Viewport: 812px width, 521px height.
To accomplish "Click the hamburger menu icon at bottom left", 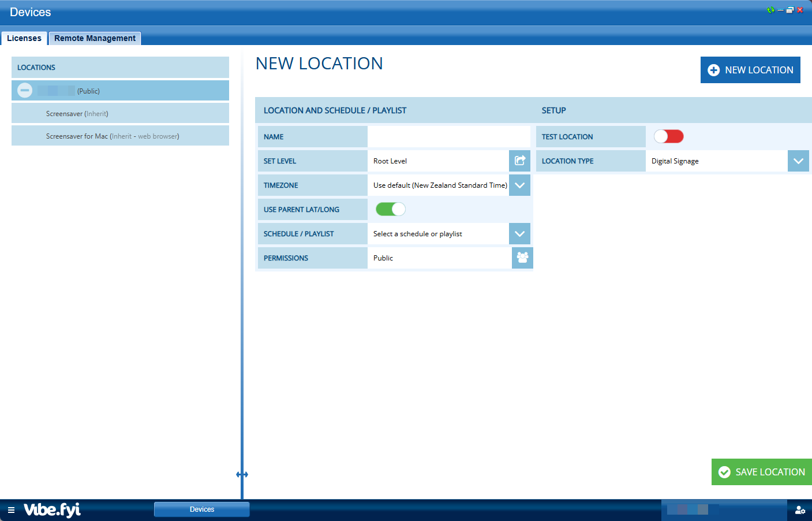I will click(x=11, y=510).
